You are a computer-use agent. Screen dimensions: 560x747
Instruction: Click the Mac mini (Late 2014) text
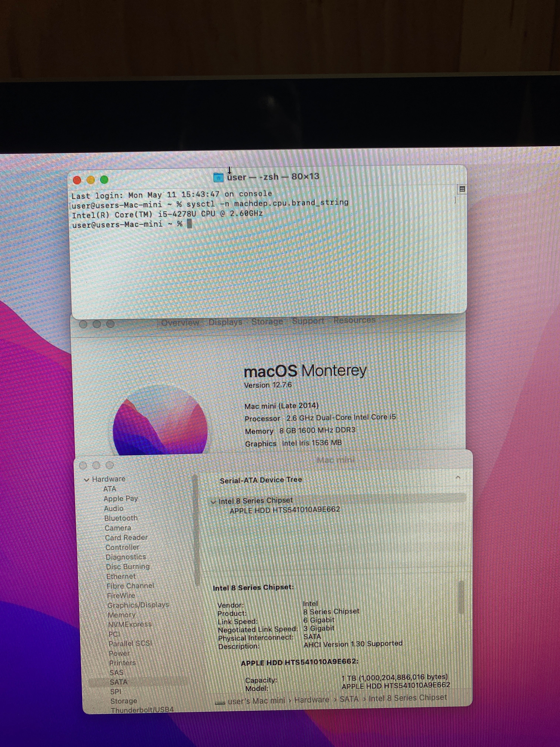281,406
